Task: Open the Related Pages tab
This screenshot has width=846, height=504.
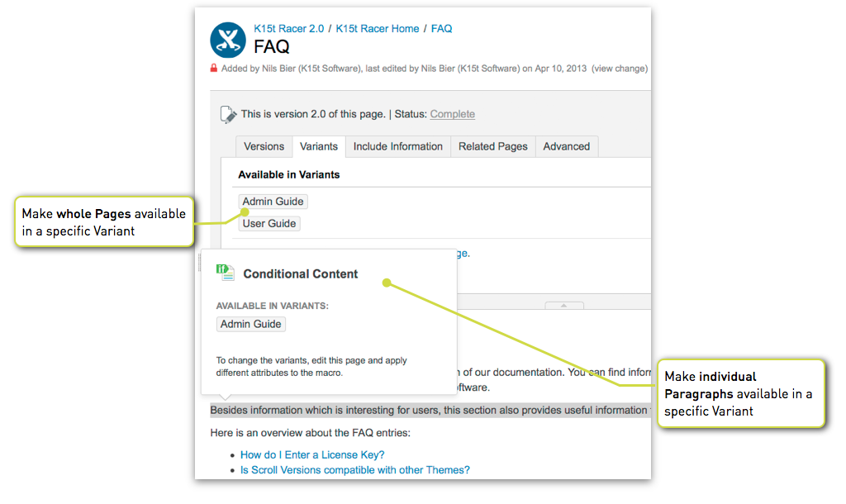Action: [493, 146]
